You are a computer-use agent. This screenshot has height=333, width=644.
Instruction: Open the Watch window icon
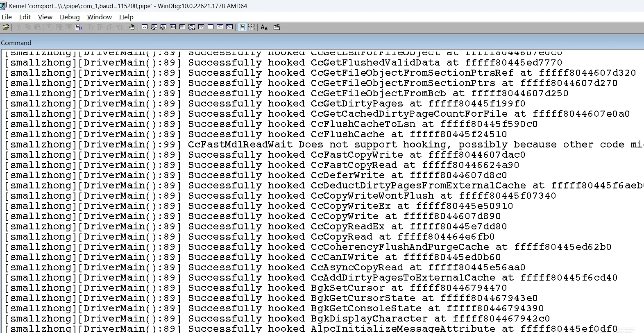(154, 27)
